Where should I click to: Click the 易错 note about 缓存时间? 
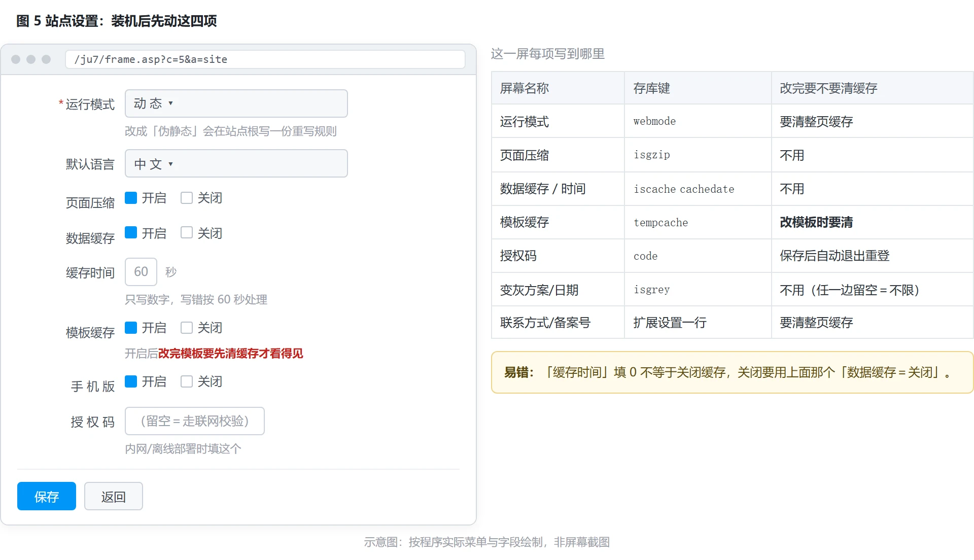pyautogui.click(x=732, y=372)
